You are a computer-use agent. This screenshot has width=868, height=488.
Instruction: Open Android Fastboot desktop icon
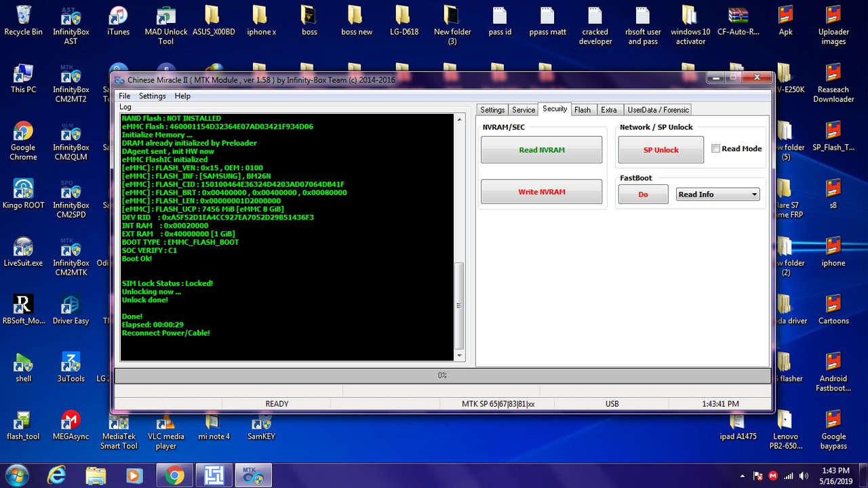point(833,373)
